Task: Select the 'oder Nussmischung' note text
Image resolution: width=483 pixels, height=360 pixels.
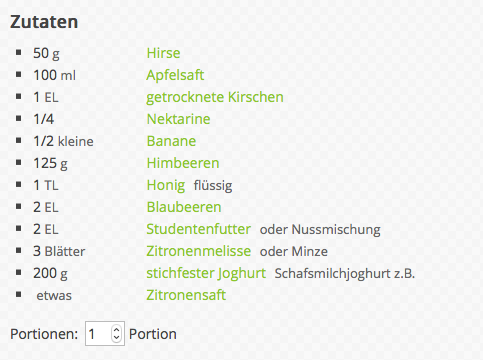Action: 320,230
